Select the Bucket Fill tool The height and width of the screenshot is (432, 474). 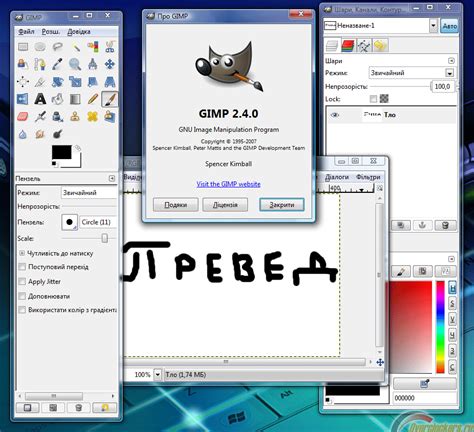pyautogui.click(x=57, y=99)
